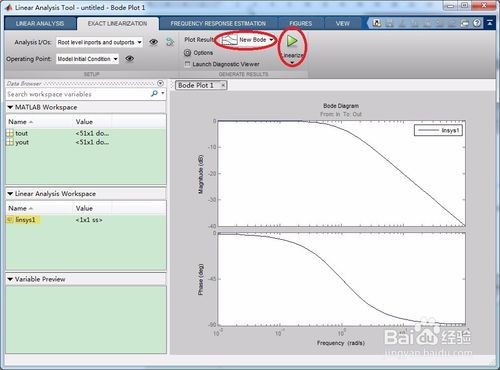Switch to the Linear Analysis tab
The height and width of the screenshot is (370, 500).
coord(40,23)
